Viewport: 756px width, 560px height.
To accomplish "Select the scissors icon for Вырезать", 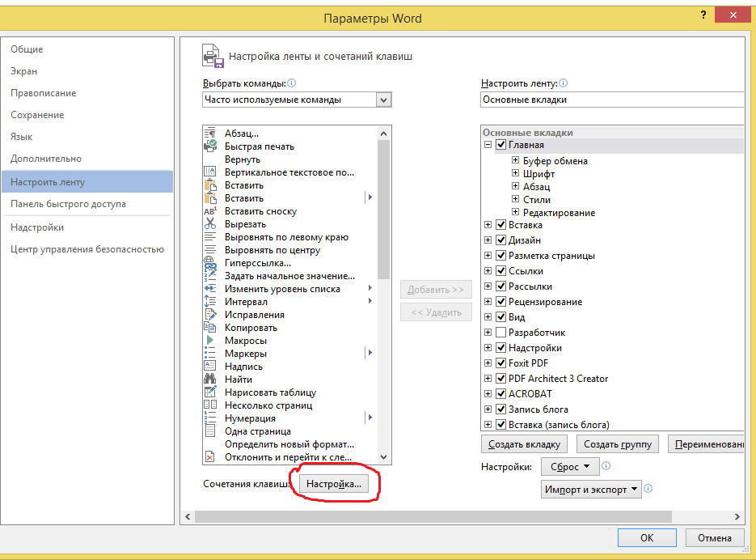I will point(210,224).
